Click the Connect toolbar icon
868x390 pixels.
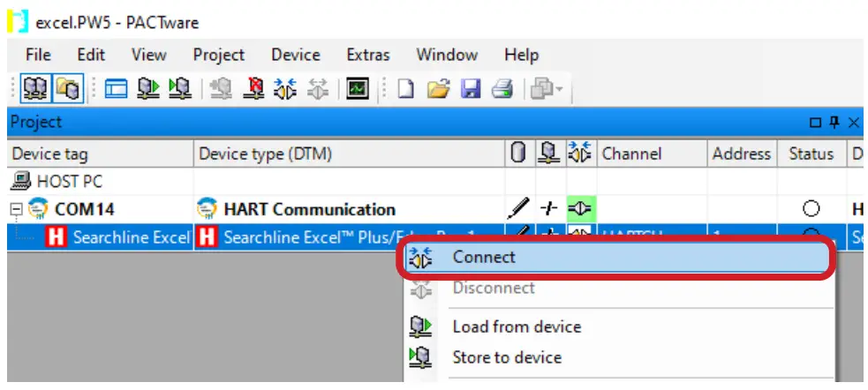click(285, 88)
